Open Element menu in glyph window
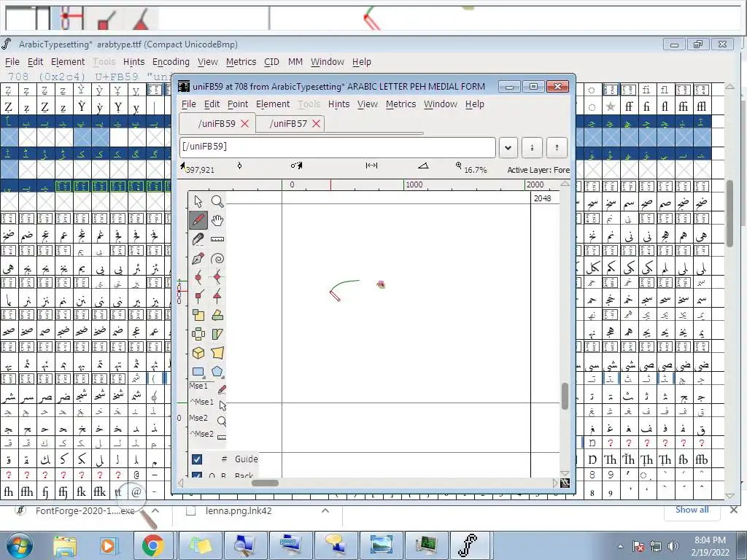The width and height of the screenshot is (747, 560). click(273, 104)
